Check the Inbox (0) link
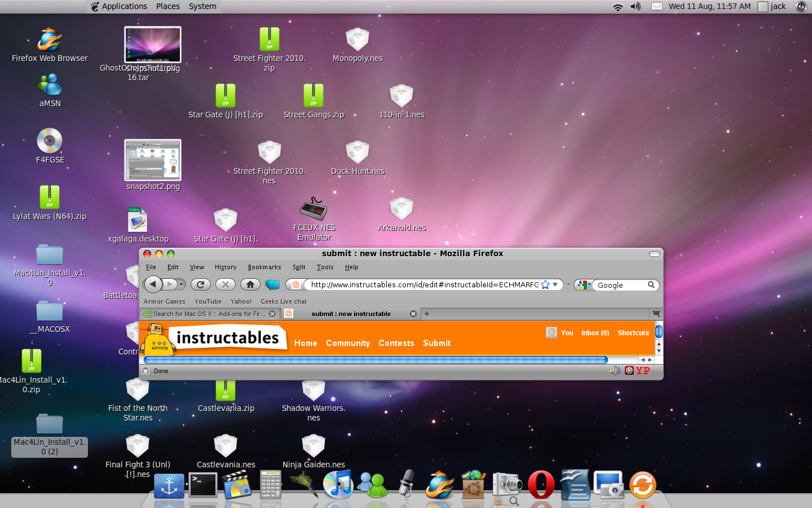The image size is (812, 508). point(595,333)
